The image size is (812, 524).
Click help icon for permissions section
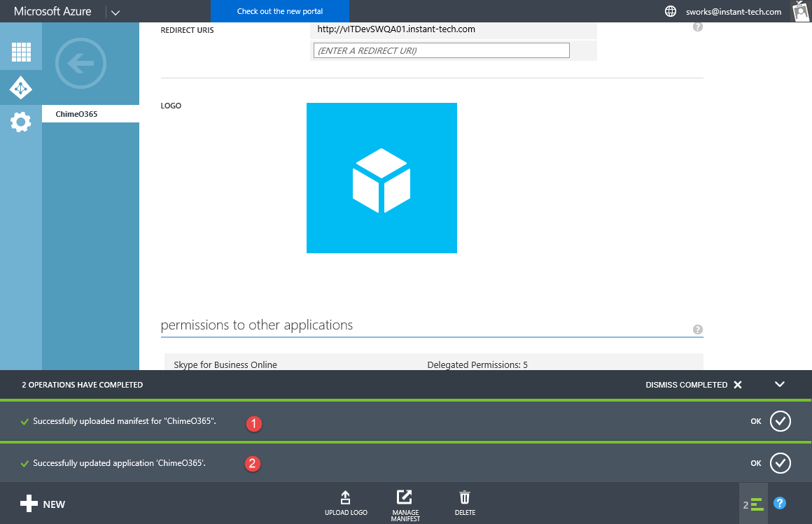[698, 330]
